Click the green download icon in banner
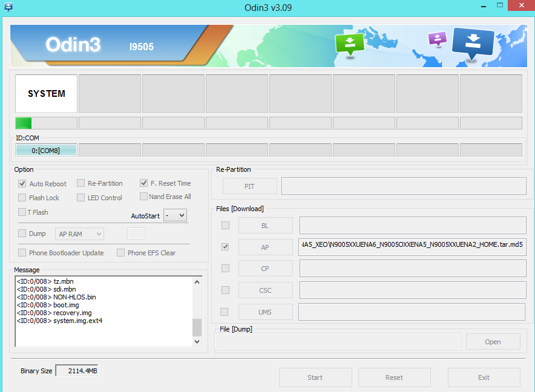This screenshot has height=392, width=535. click(350, 43)
